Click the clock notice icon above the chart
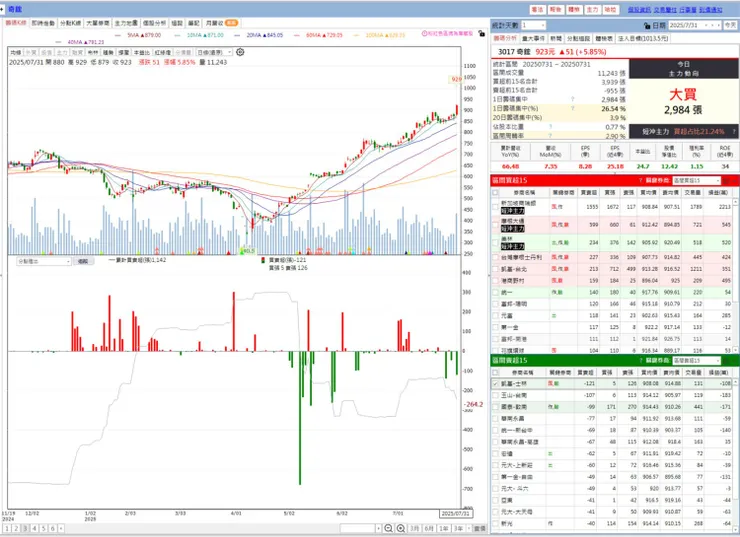Screen dimensions: 740x537 point(424,34)
